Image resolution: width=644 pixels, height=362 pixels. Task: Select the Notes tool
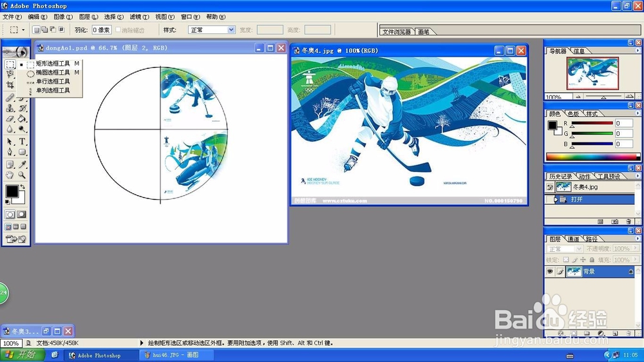click(x=10, y=165)
